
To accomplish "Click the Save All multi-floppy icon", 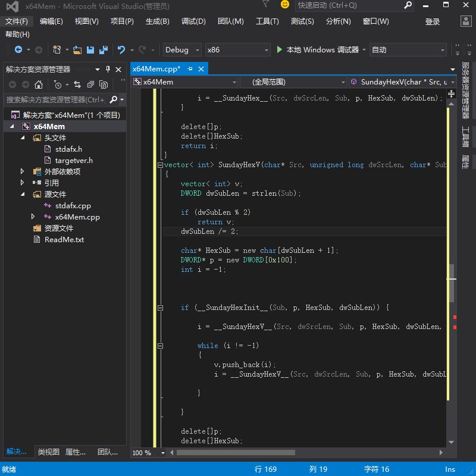I will (x=104, y=50).
